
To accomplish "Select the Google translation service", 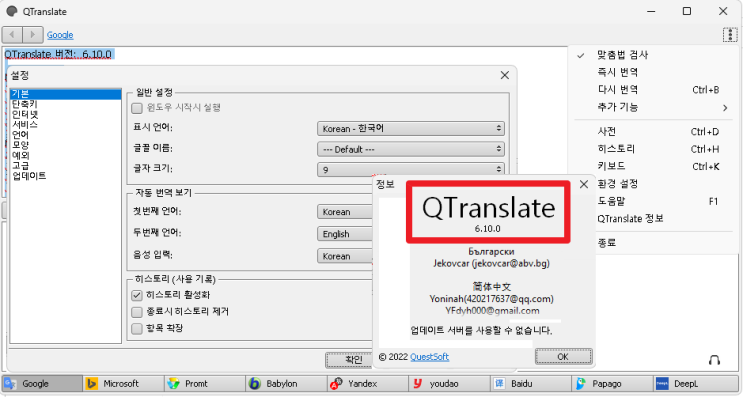I will [x=42, y=383].
